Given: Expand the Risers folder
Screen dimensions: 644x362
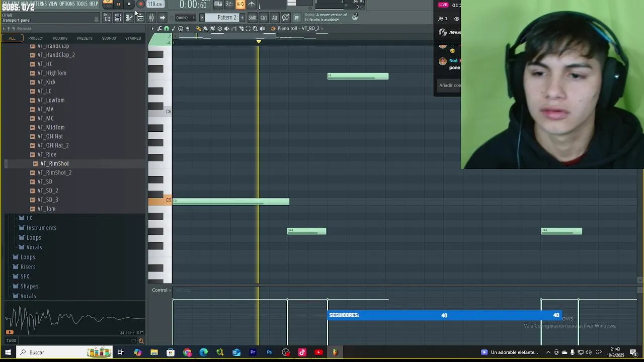Looking at the screenshot, I should [28, 266].
